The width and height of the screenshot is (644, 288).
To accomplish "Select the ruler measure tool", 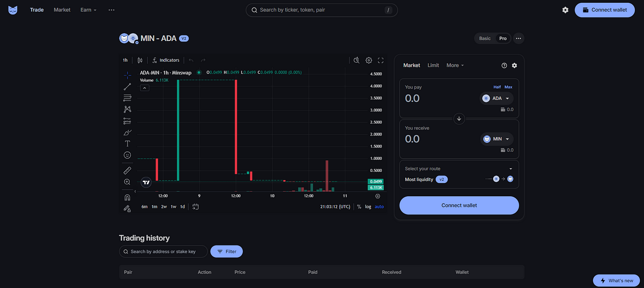I will coord(127,170).
